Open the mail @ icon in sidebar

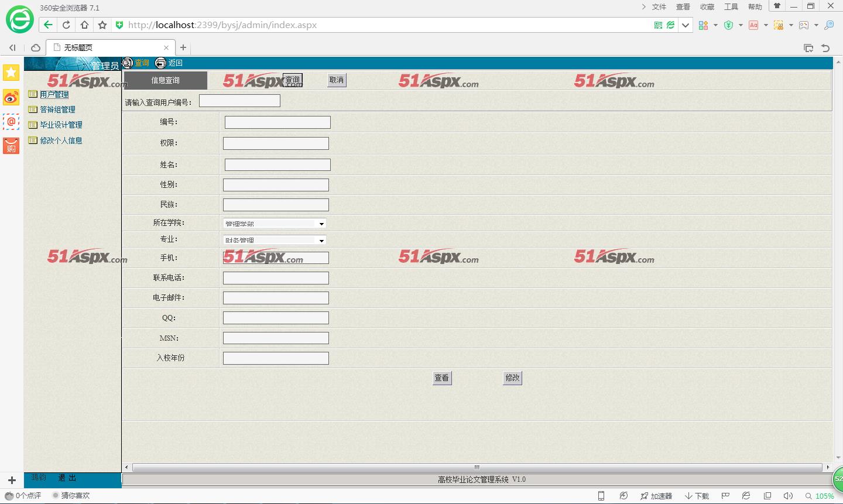(11, 122)
